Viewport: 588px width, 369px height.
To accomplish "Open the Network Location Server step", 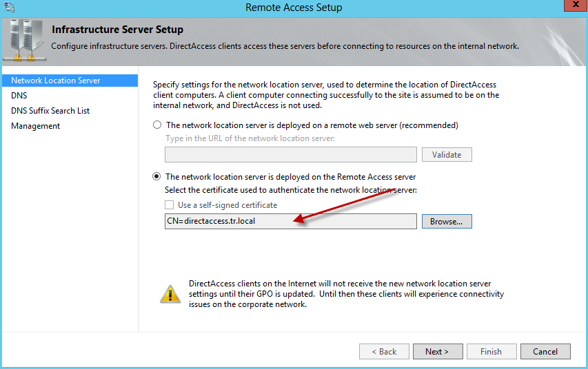I will [x=56, y=81].
